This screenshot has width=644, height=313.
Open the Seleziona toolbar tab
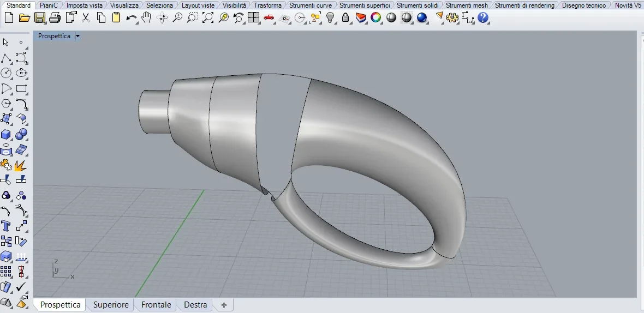[x=160, y=5]
